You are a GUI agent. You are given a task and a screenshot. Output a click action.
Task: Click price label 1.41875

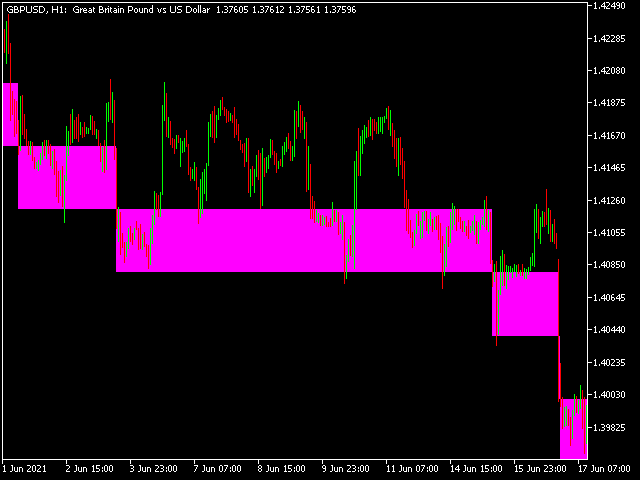(x=609, y=102)
